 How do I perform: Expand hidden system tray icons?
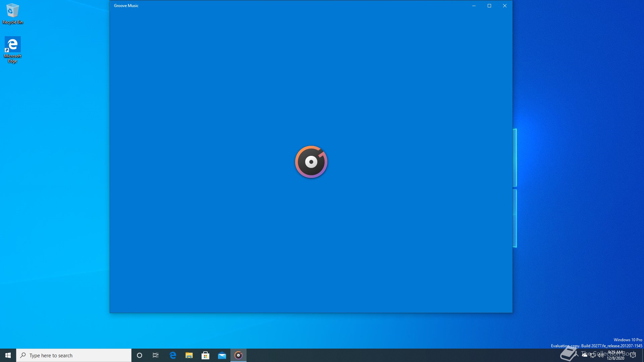577,355
